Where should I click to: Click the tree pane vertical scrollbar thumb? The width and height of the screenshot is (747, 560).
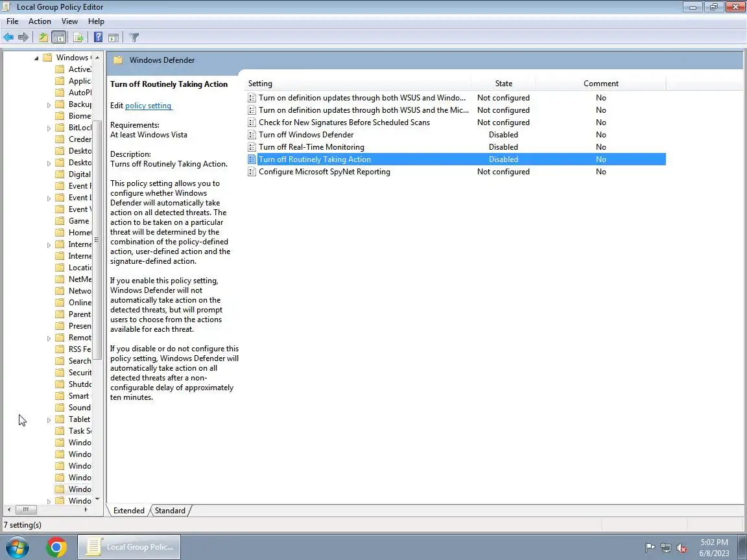tap(97, 240)
